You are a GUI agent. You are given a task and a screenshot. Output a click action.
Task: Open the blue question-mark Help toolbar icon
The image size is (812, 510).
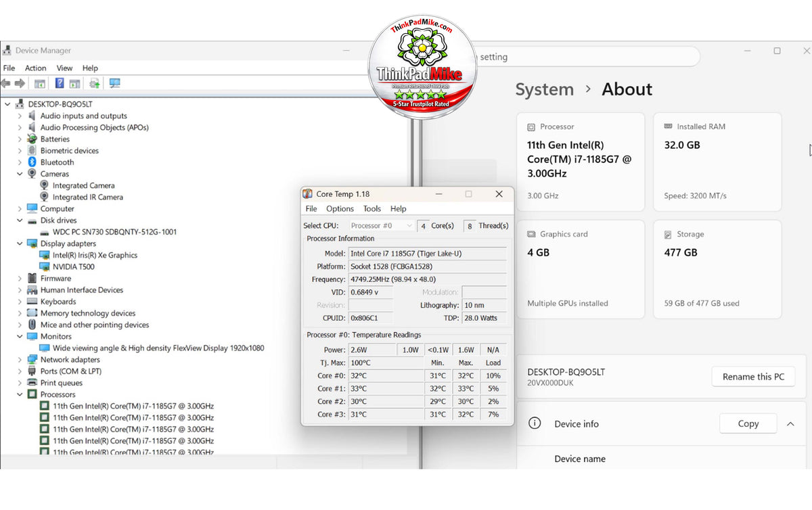60,83
